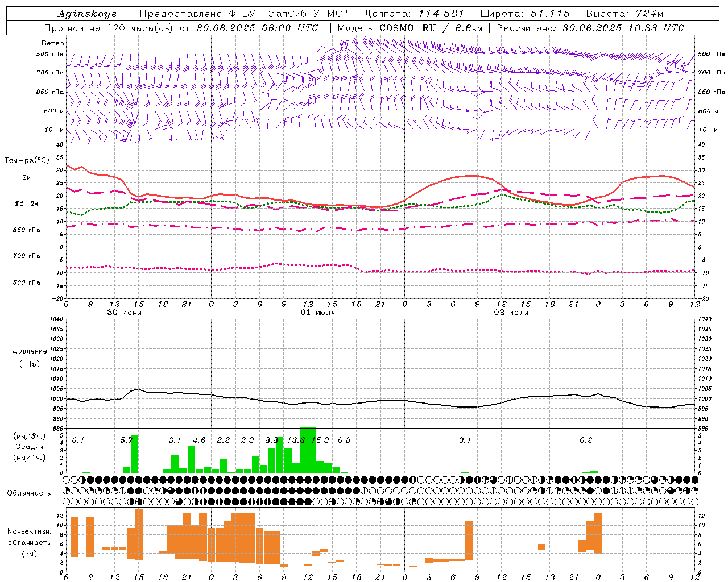728x582 pixels.
Task: Click the 850 гПа temperature legend entry
Action: [x=27, y=230]
